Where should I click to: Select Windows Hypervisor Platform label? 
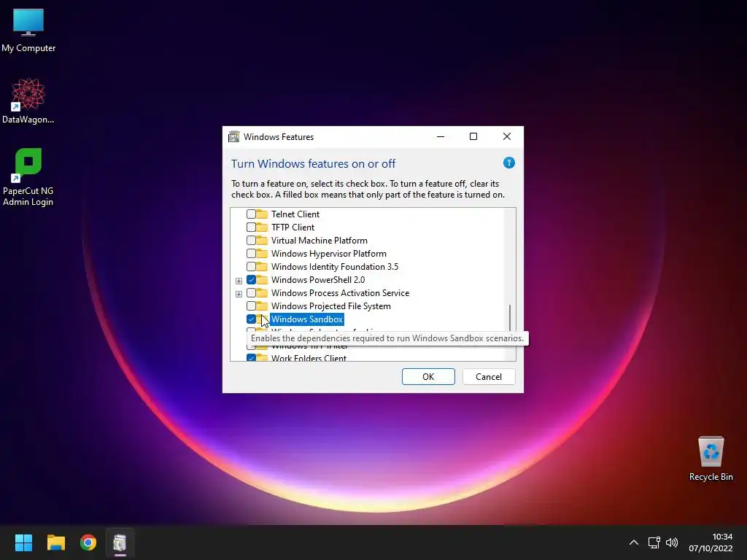329,253
